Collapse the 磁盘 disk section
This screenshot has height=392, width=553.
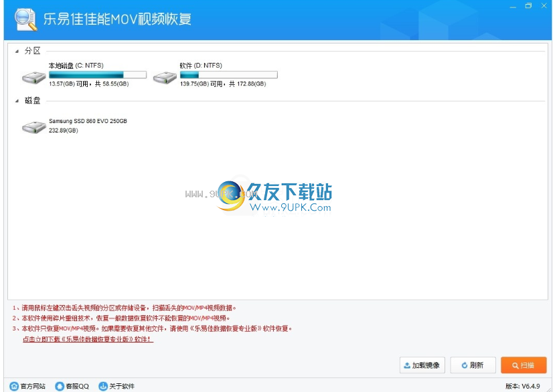(x=17, y=101)
